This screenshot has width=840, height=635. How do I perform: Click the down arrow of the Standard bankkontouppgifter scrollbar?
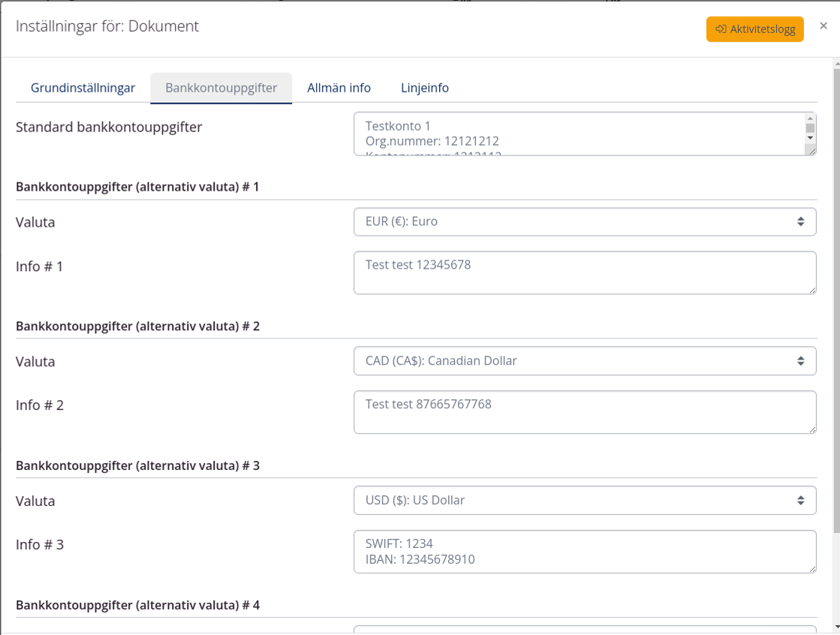[x=810, y=138]
